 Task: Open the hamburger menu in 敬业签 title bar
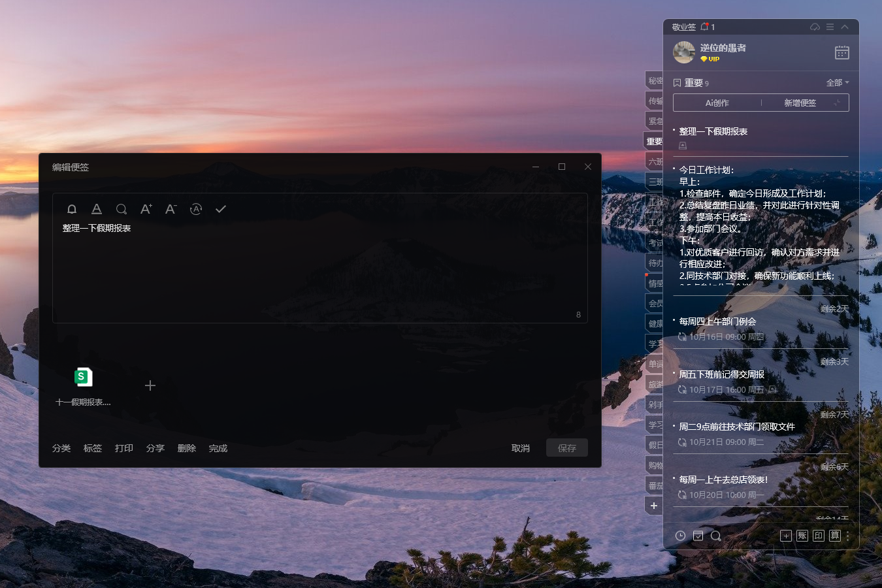point(830,27)
